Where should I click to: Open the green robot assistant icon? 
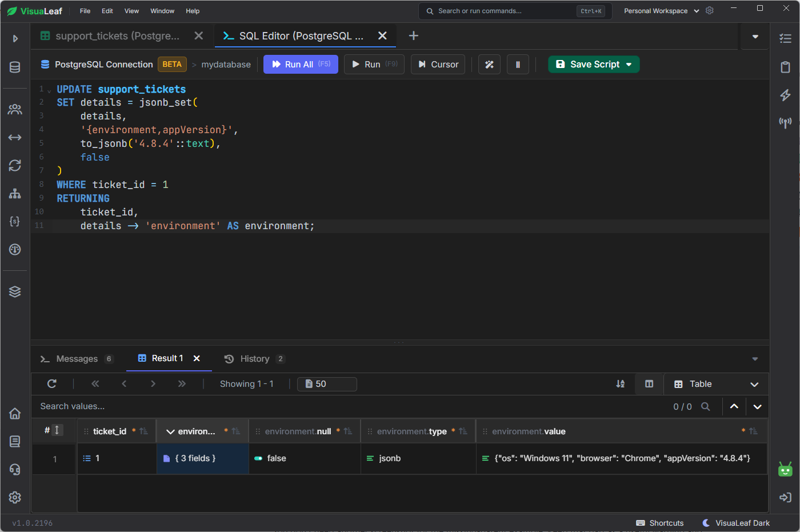pyautogui.click(x=785, y=469)
